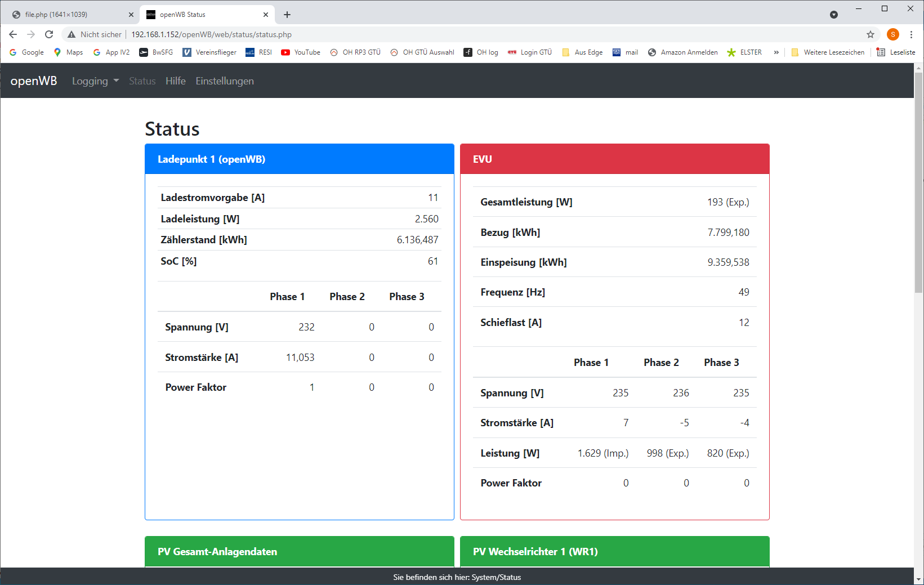The image size is (924, 585).
Task: Reload the openWB status page
Action: (x=49, y=34)
